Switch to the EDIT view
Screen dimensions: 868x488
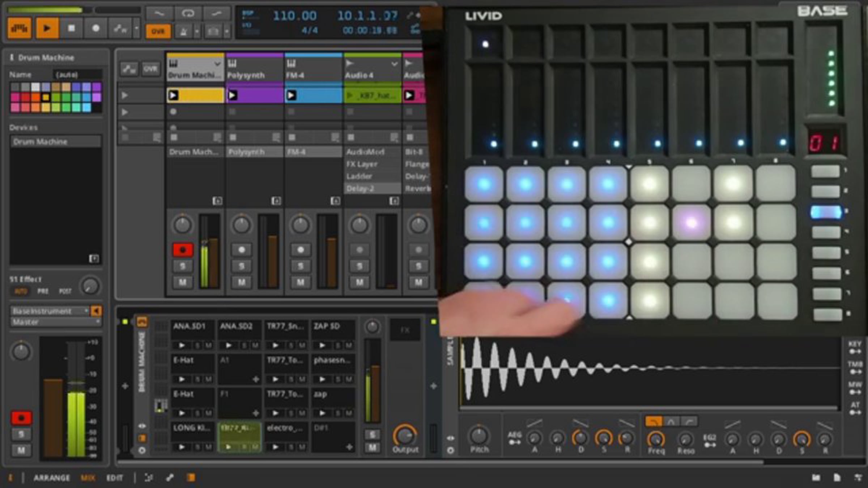point(115,478)
